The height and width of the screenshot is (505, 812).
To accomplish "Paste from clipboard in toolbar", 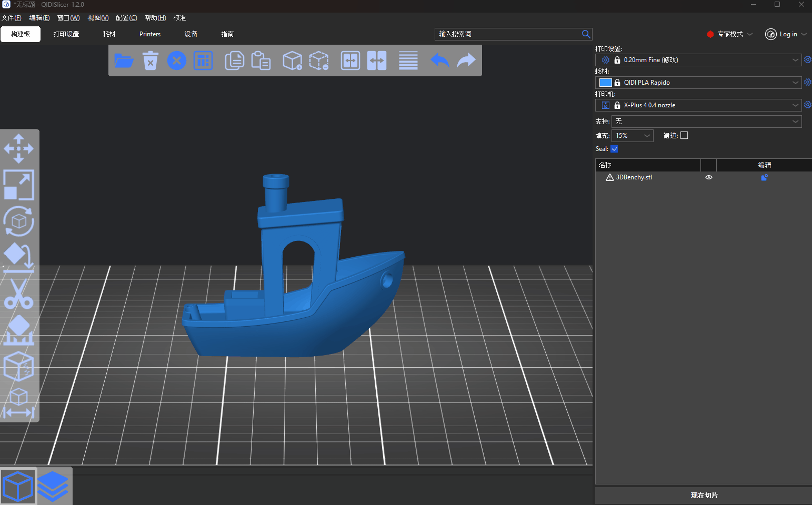I will click(x=260, y=60).
